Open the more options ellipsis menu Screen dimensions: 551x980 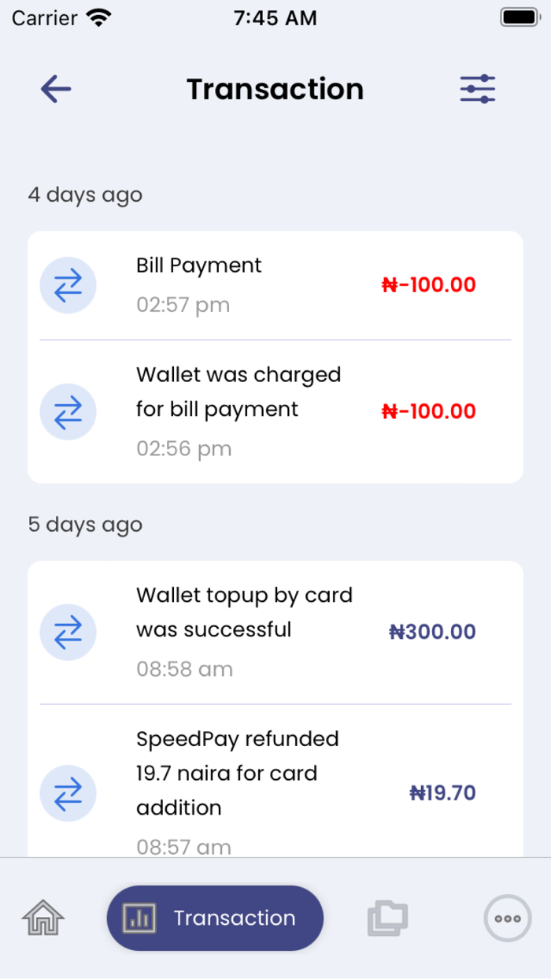[x=507, y=917]
